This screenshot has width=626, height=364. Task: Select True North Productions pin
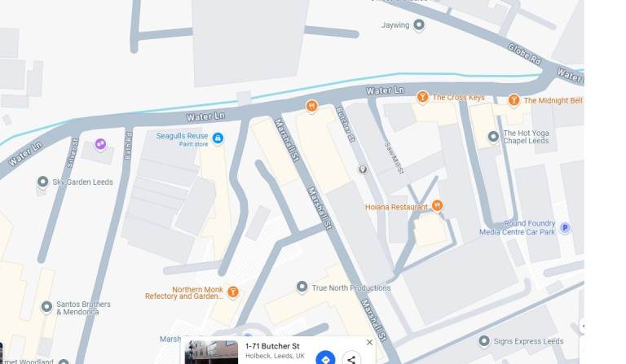[302, 287]
